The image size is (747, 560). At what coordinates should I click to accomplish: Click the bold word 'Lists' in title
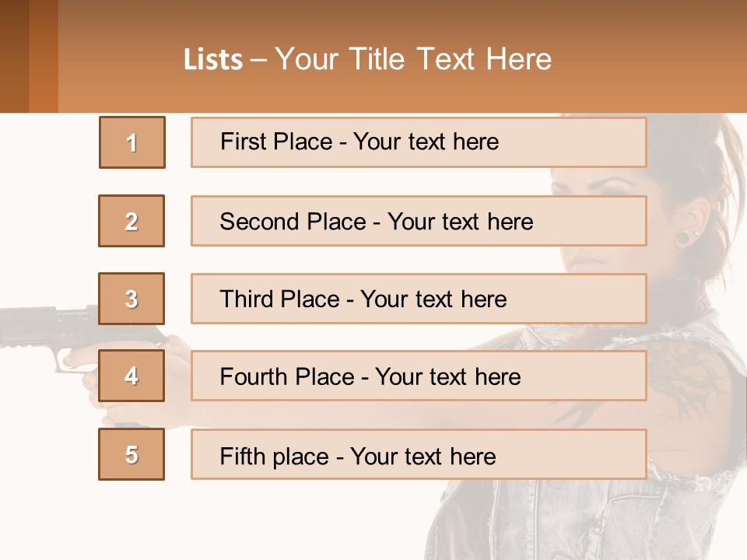[x=213, y=60]
